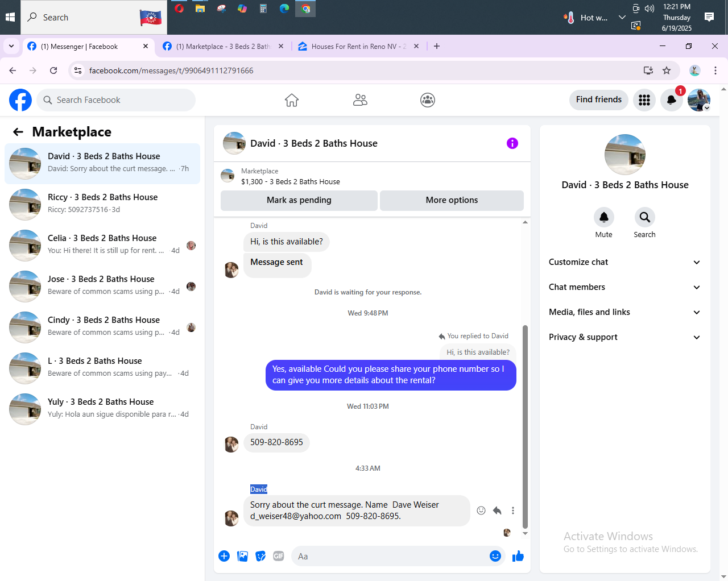
Task: Open Yuly's 3 Beds 2 Baths House conversation
Action: (x=102, y=409)
